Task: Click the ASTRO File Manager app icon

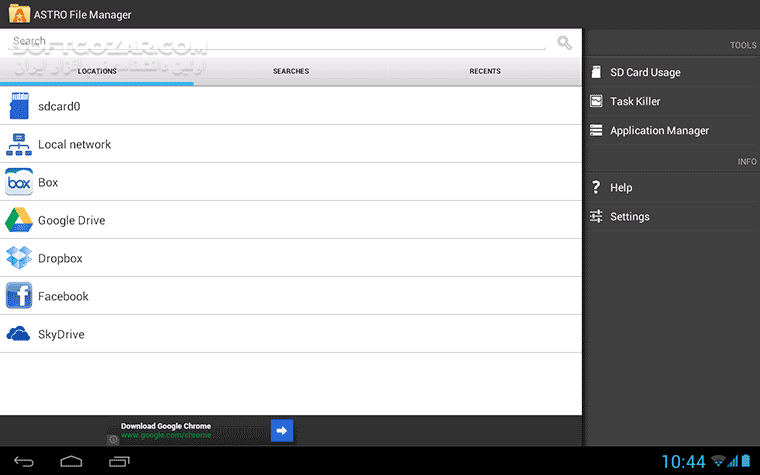Action: (19, 14)
